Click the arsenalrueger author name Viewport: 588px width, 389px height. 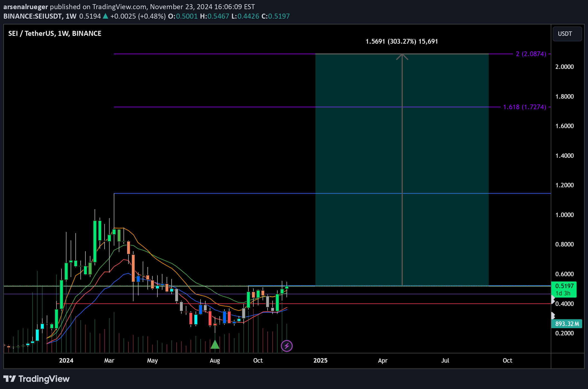tap(26, 7)
